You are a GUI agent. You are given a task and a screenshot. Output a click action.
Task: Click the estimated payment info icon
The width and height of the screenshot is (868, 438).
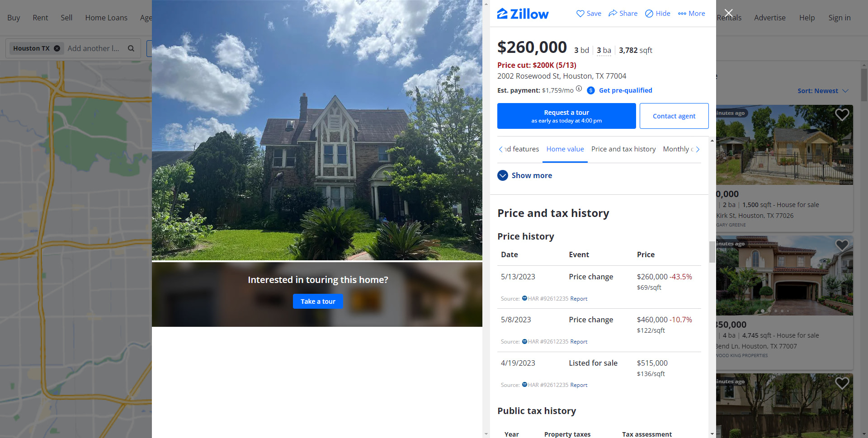point(579,89)
